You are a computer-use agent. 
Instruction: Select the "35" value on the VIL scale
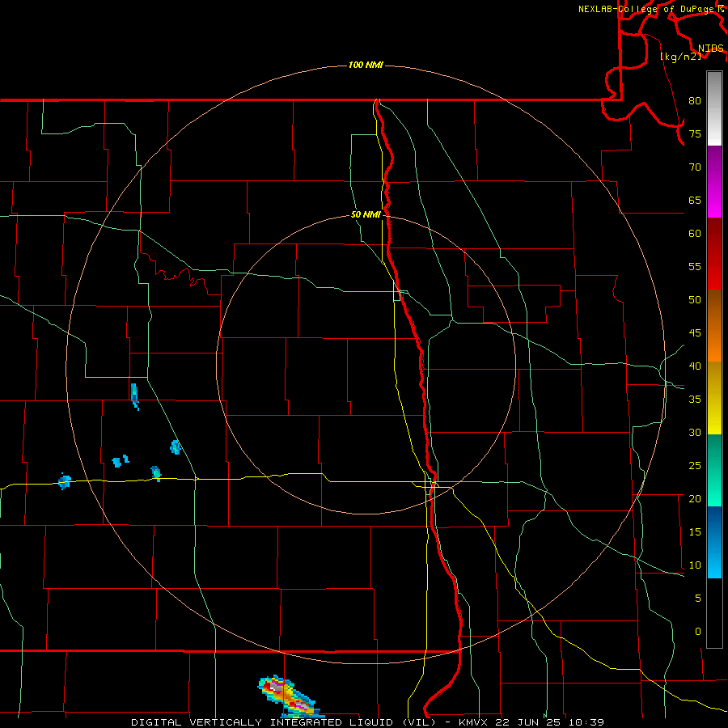click(x=695, y=399)
